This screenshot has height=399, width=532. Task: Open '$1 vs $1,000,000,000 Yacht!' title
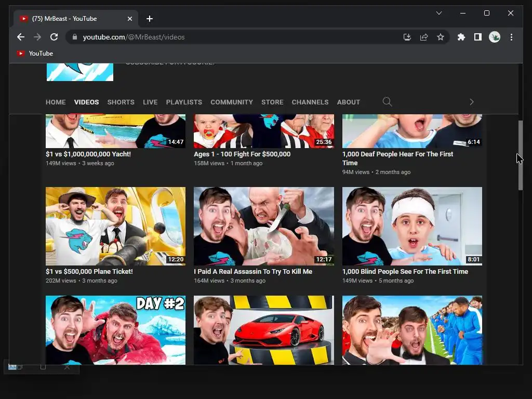click(88, 154)
